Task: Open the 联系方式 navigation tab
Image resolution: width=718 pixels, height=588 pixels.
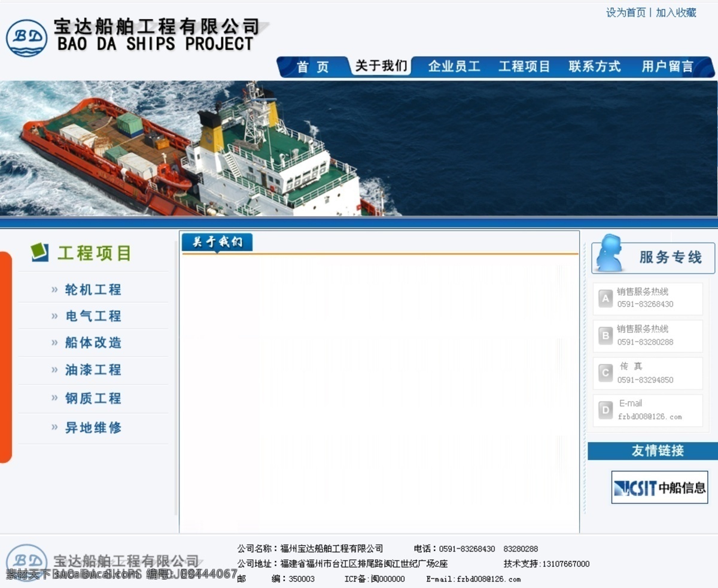Action: 595,66
